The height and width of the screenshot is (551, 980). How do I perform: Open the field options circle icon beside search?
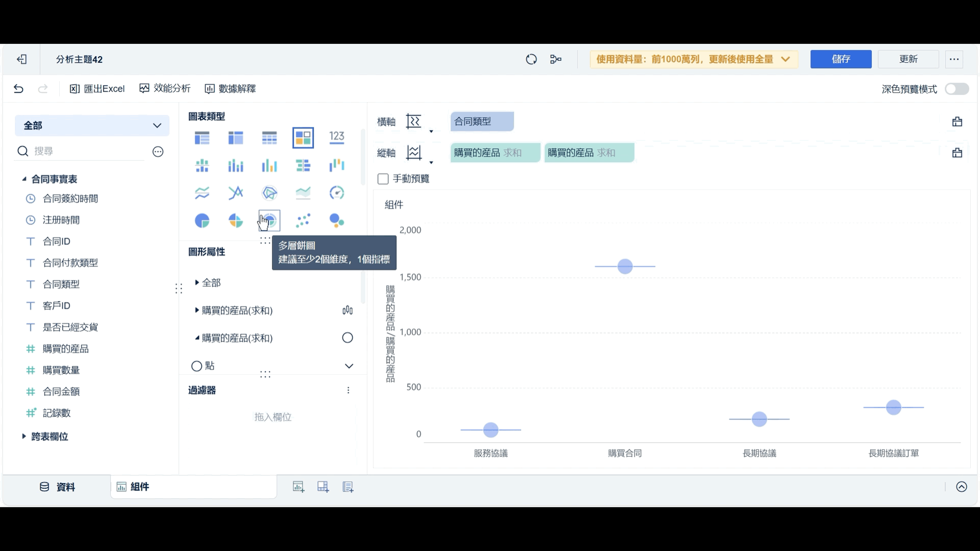click(158, 151)
